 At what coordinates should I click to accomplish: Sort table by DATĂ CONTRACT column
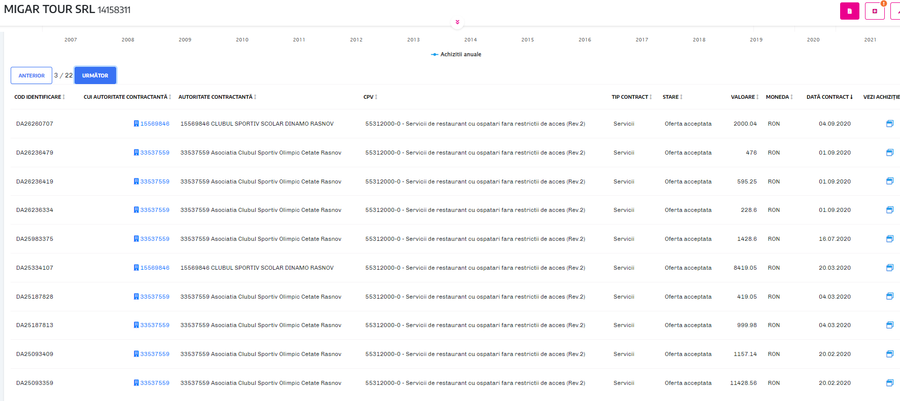click(829, 97)
